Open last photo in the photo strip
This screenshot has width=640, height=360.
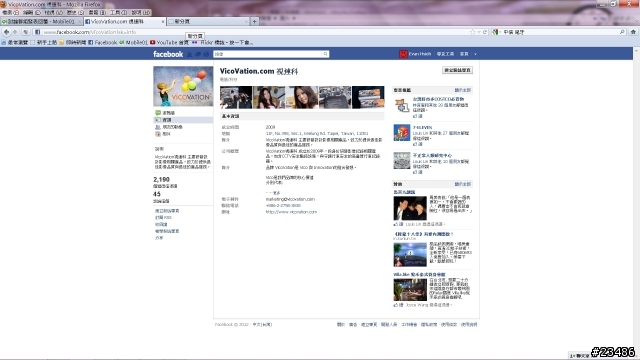368,97
